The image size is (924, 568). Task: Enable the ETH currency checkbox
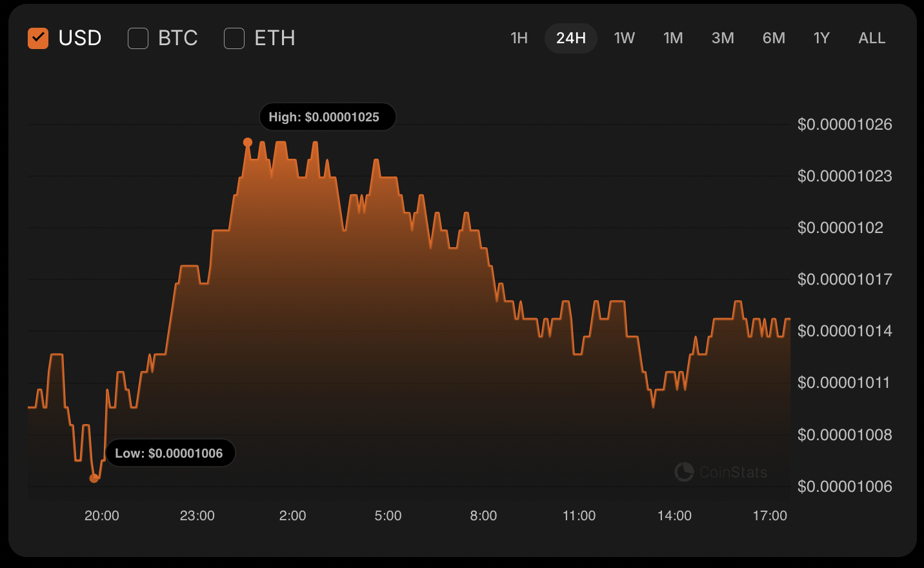point(234,38)
